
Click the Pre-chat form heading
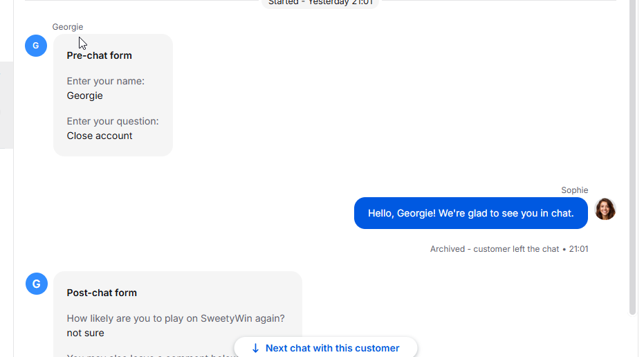[99, 55]
